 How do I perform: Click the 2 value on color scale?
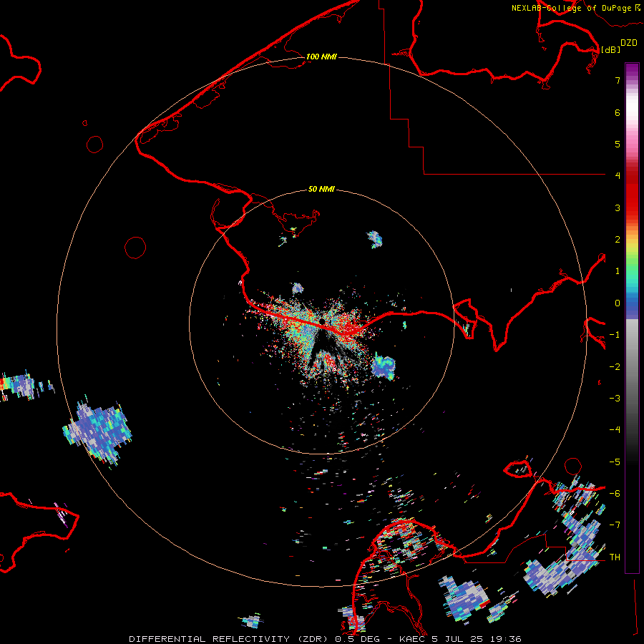click(618, 240)
